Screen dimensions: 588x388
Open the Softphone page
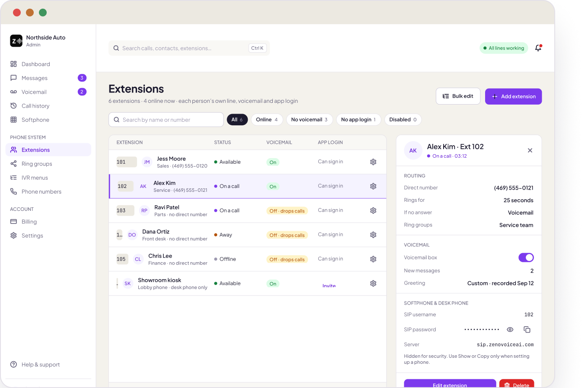click(x=48, y=120)
